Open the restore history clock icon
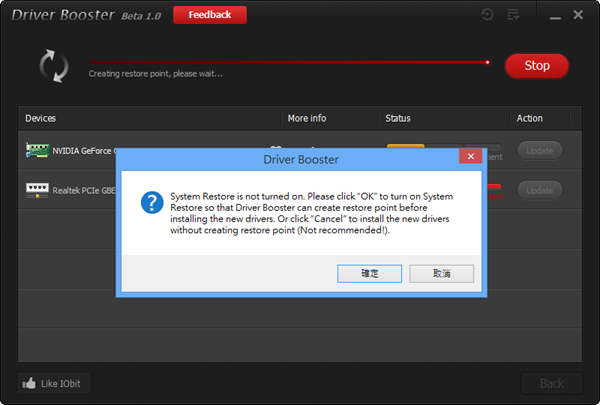 tap(487, 15)
